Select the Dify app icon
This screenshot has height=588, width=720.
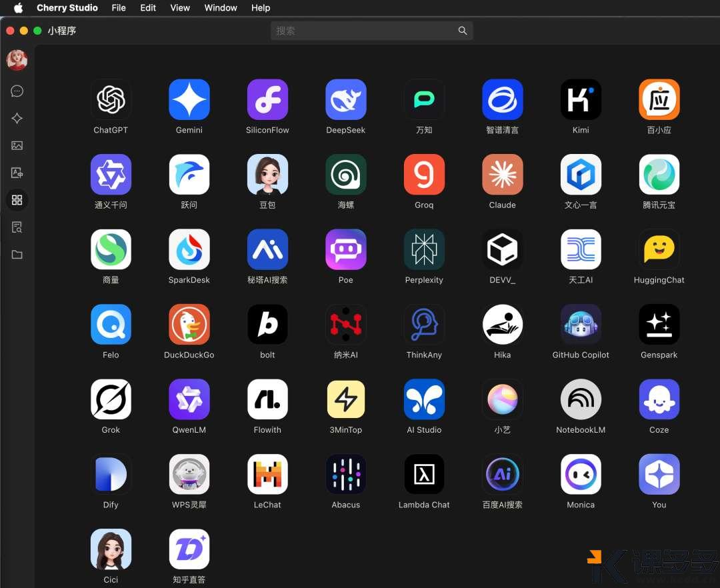111,474
